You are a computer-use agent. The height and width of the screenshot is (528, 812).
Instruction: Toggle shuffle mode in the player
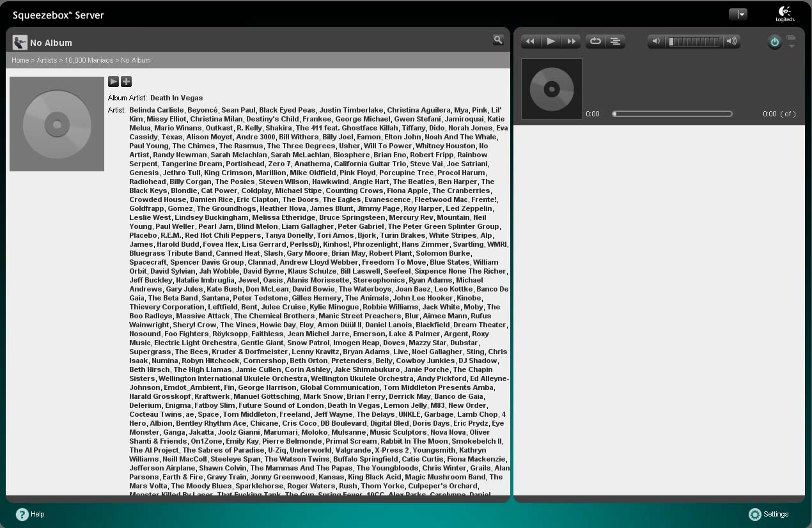point(615,42)
